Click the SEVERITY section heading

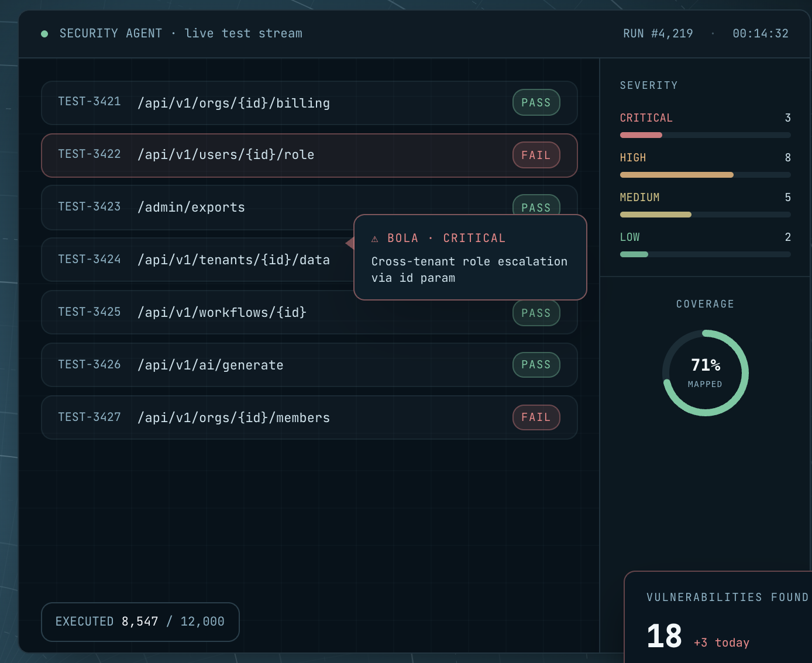click(649, 85)
